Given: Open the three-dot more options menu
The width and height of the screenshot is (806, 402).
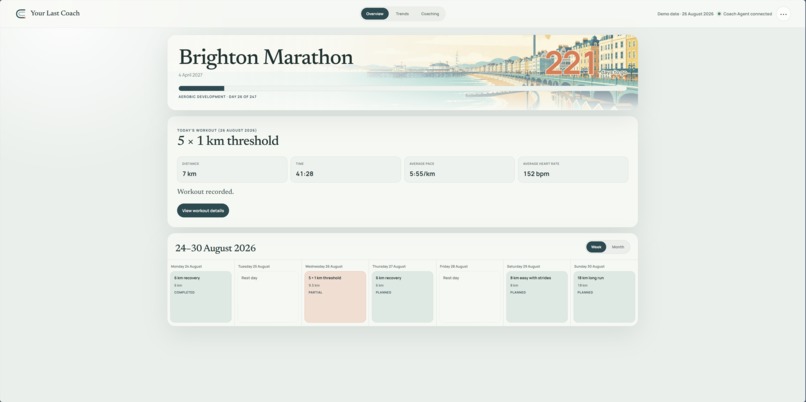Looking at the screenshot, I should tap(783, 14).
